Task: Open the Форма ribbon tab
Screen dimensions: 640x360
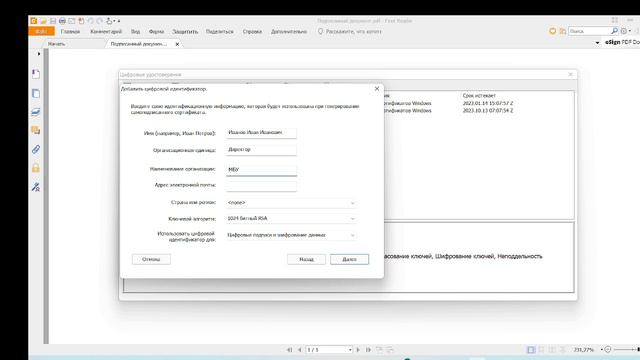Action: (156, 31)
